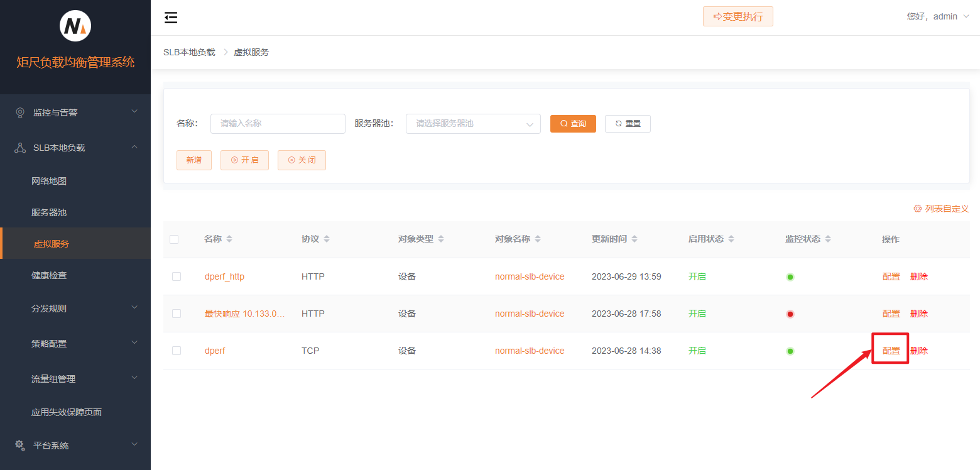This screenshot has height=470, width=980.
Task: Click the sort icon on the 名称 column
Action: (229, 239)
